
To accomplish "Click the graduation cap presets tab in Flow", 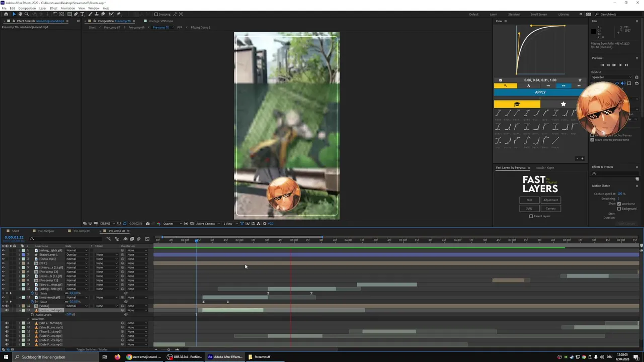I will pos(517,104).
